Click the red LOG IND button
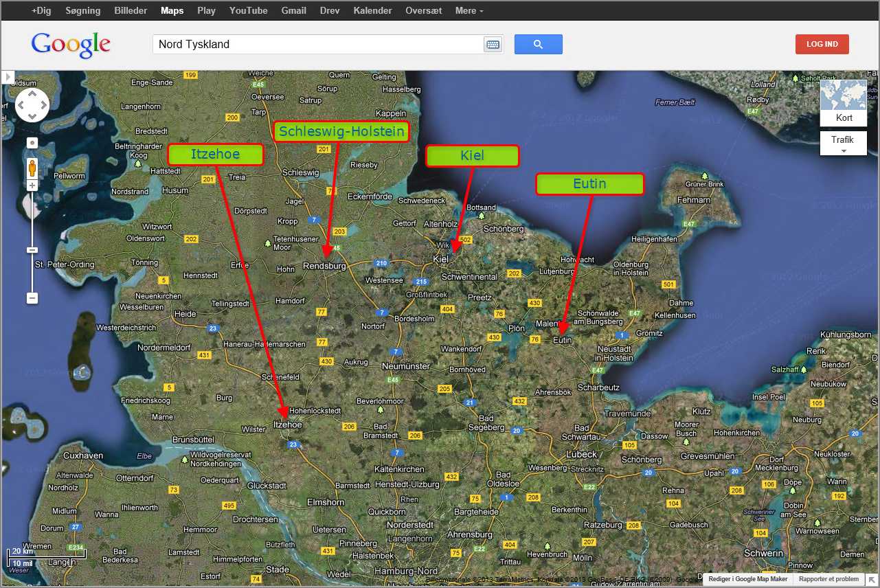Screen dimensions: 880x588 click(x=822, y=45)
